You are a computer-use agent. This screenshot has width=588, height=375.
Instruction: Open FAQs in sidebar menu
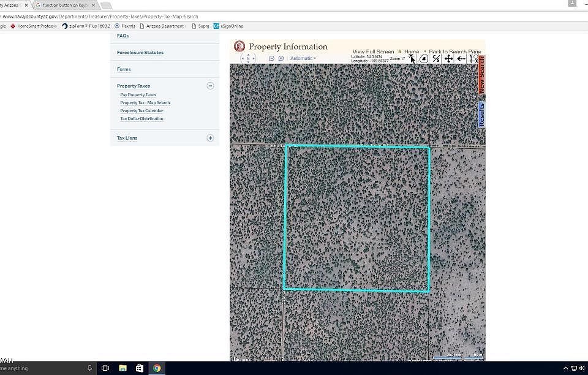pos(123,36)
